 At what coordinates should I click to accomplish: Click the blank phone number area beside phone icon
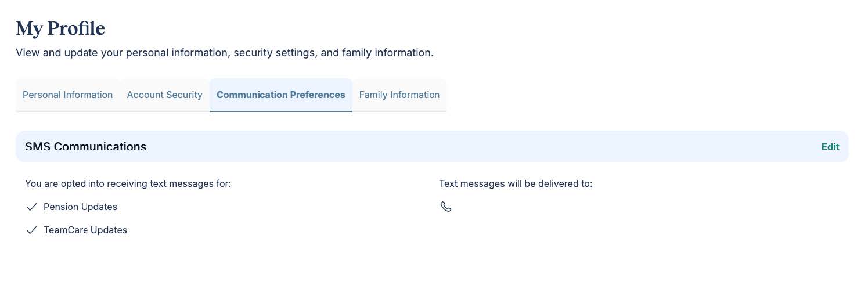(x=494, y=207)
